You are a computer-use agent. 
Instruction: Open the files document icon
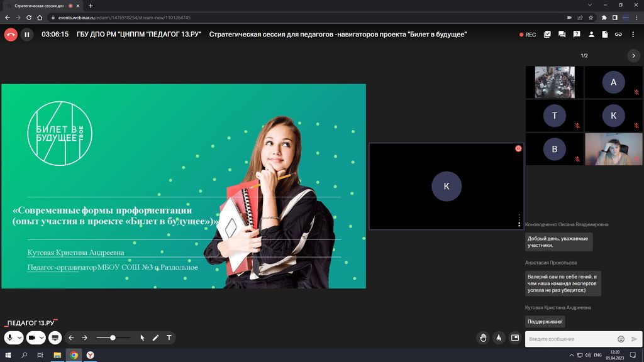click(605, 35)
